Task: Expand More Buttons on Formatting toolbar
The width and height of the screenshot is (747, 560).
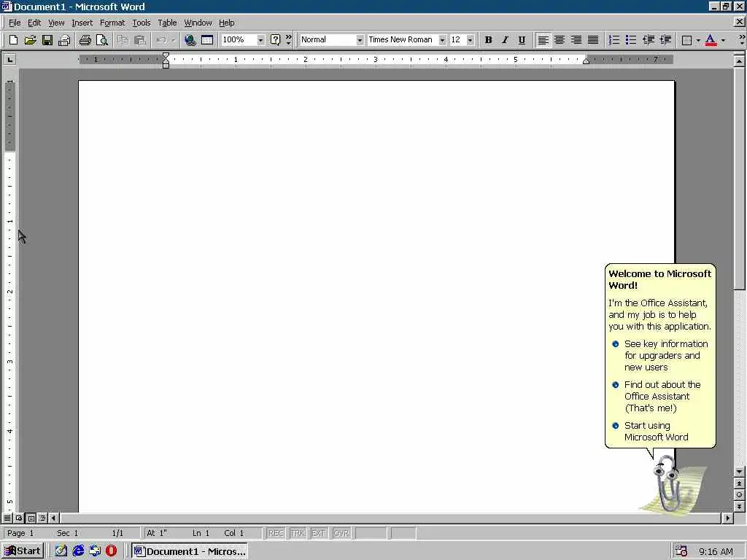Action: coord(742,40)
